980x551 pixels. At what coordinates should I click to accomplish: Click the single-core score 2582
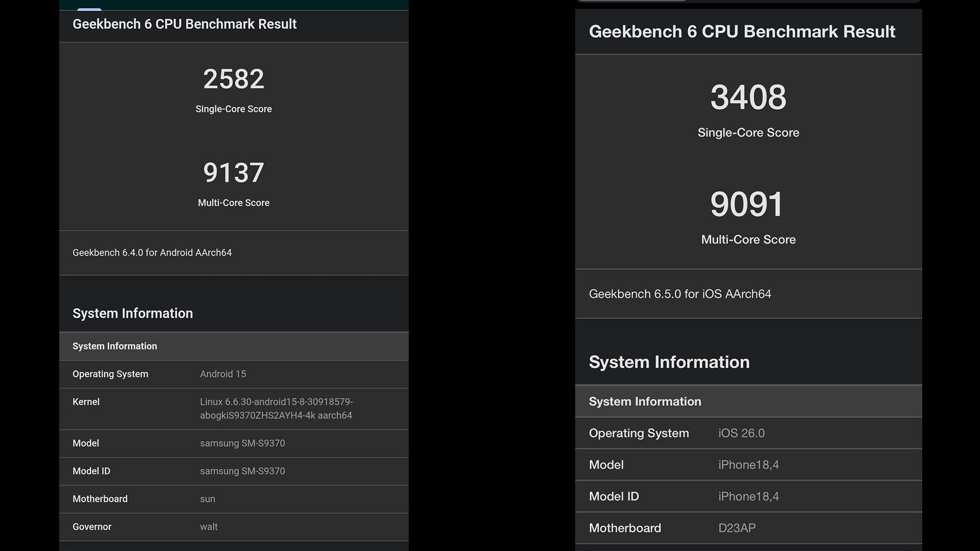[234, 79]
